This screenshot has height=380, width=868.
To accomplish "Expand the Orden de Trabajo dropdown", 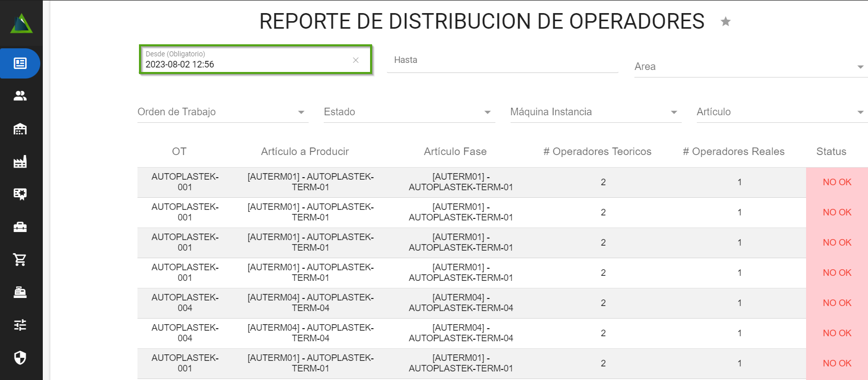I will tap(301, 112).
